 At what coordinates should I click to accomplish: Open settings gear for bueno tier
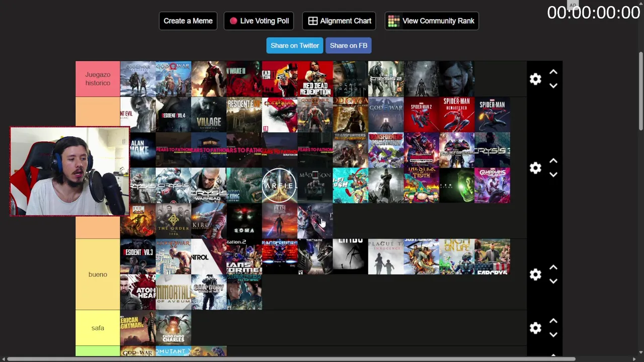535,274
